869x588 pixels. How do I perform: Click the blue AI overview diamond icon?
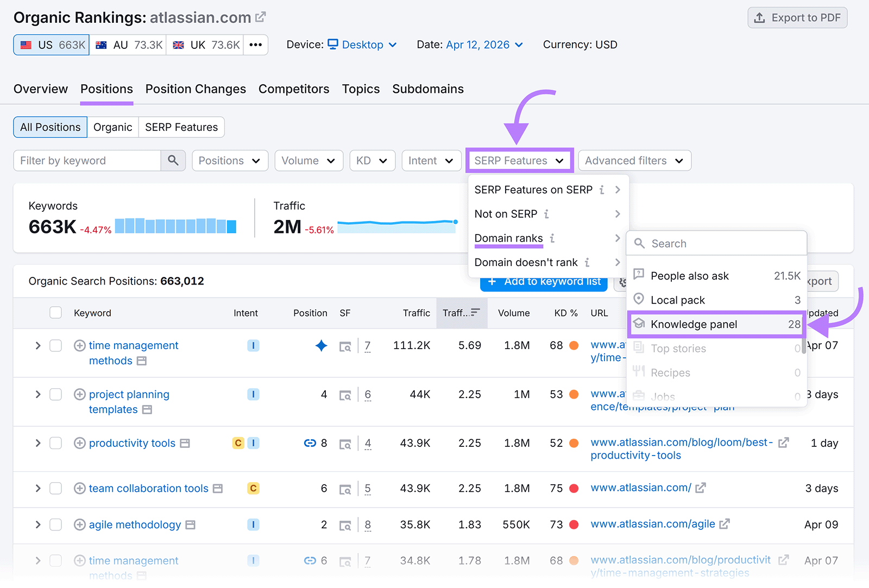click(x=322, y=345)
